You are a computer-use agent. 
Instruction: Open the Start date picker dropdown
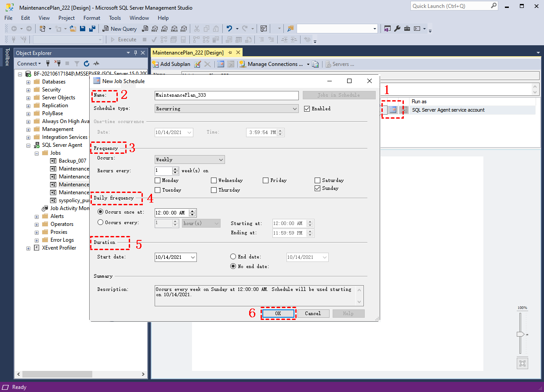click(192, 257)
